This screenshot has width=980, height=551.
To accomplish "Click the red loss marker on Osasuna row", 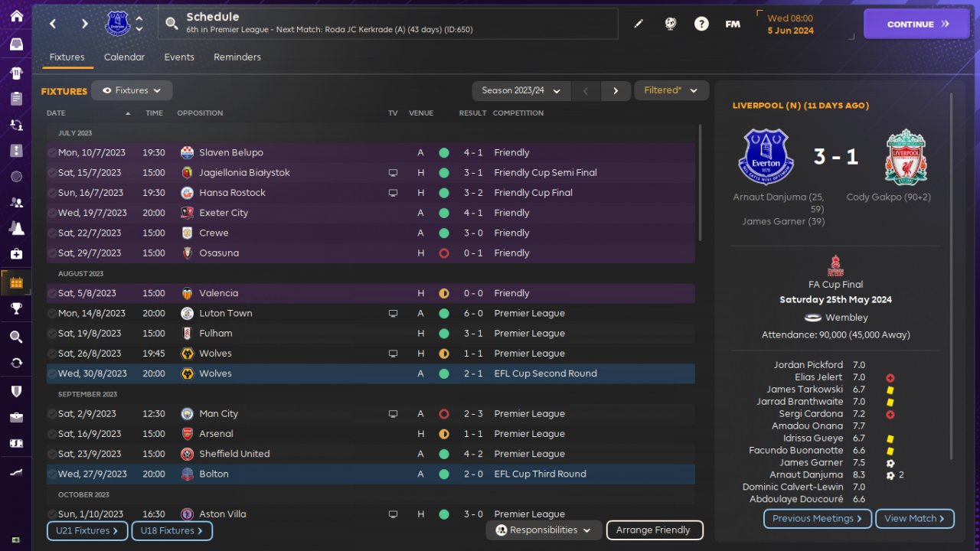I will pos(444,253).
